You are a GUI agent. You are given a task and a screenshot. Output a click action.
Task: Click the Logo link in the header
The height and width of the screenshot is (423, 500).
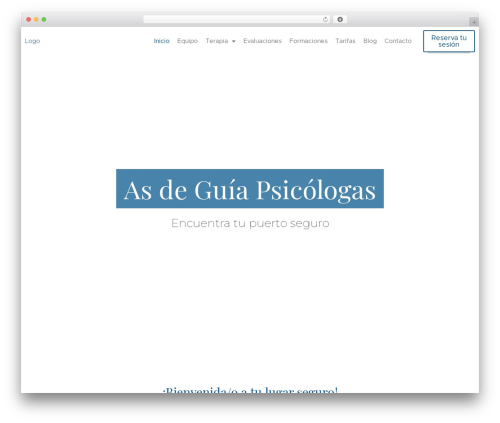pos(32,41)
